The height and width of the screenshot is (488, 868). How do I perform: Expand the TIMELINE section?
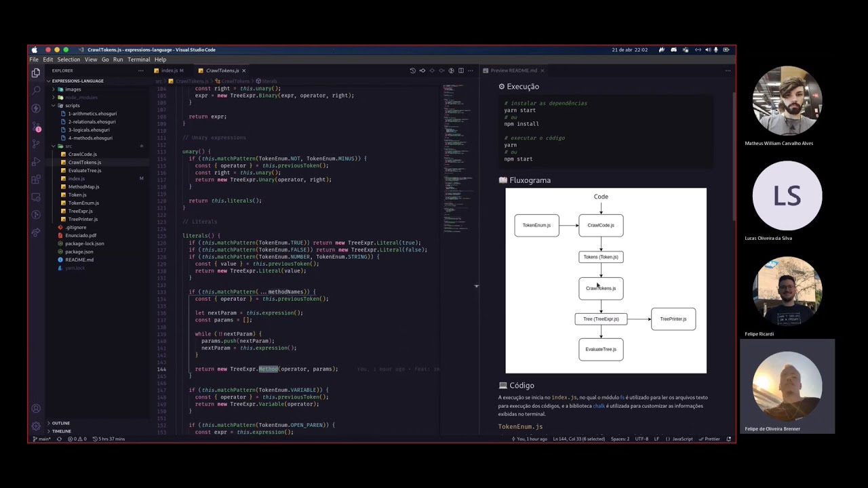pyautogui.click(x=61, y=431)
